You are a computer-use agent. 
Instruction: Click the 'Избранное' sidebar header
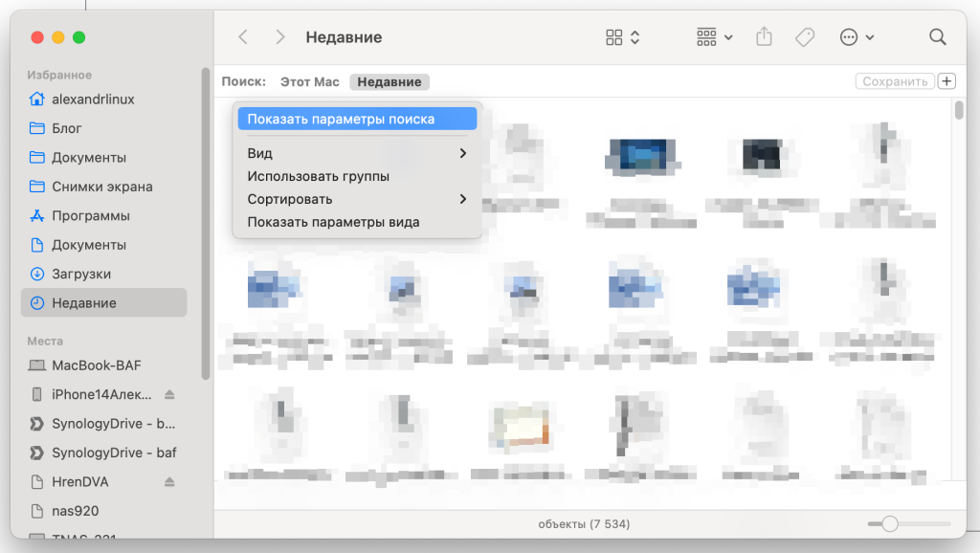[59, 75]
